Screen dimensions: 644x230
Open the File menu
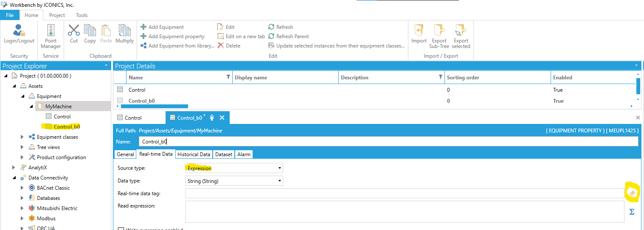click(10, 15)
